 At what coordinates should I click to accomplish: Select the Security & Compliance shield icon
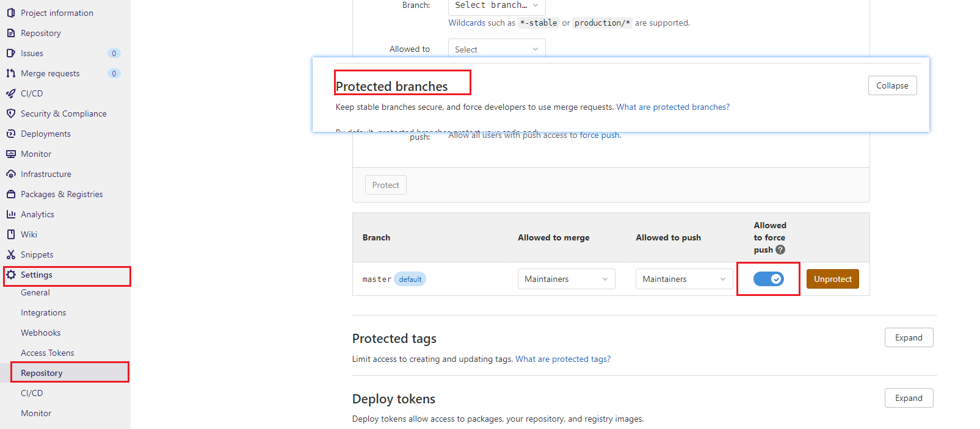pos(11,114)
